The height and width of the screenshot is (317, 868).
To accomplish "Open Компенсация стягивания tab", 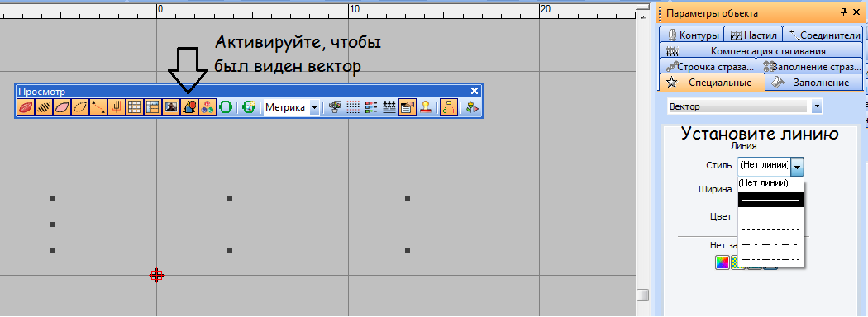I will point(761,51).
